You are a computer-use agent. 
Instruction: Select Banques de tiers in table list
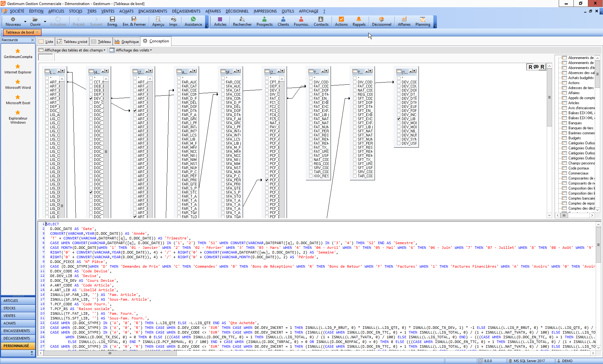pos(581,128)
